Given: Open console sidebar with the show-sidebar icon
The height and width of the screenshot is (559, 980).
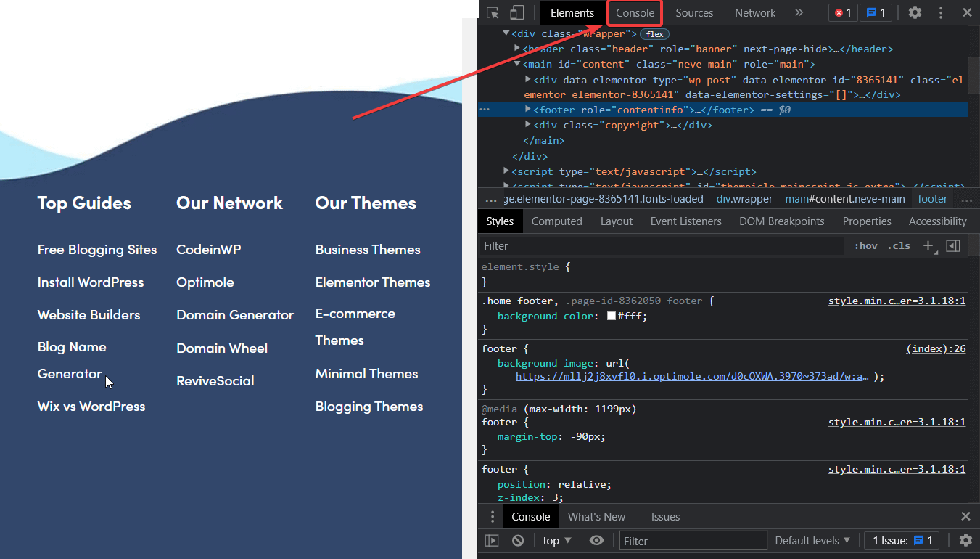Looking at the screenshot, I should pos(492,540).
